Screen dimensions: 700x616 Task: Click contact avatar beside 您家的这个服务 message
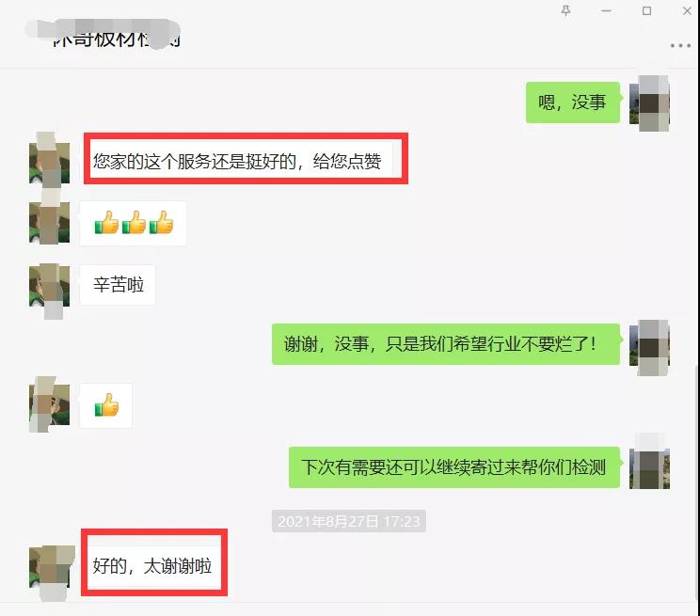click(49, 161)
